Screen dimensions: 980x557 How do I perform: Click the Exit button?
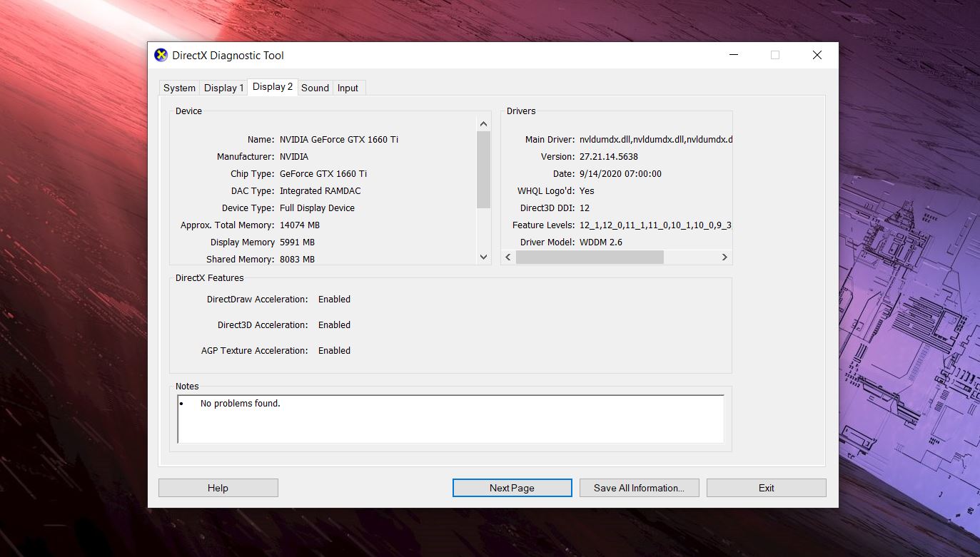click(766, 488)
